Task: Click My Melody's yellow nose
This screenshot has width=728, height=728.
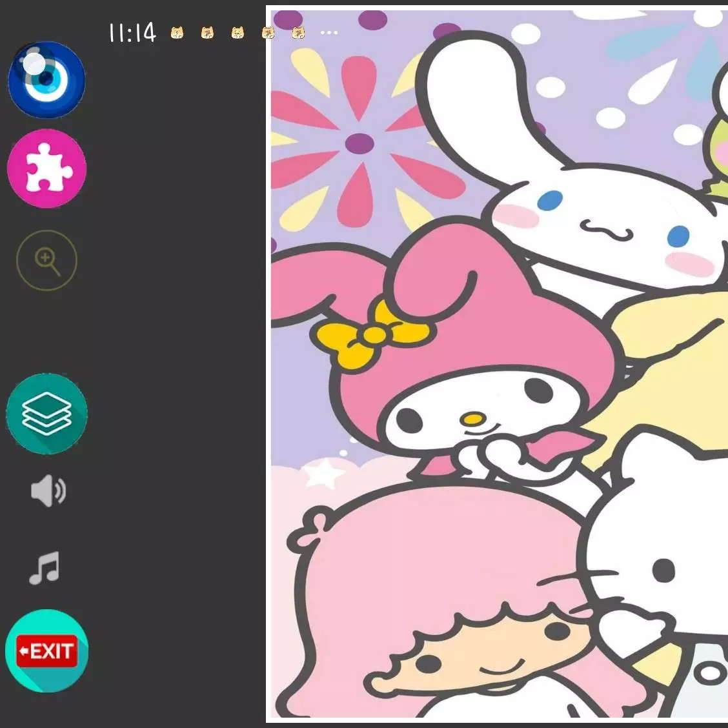Action: [x=474, y=420]
